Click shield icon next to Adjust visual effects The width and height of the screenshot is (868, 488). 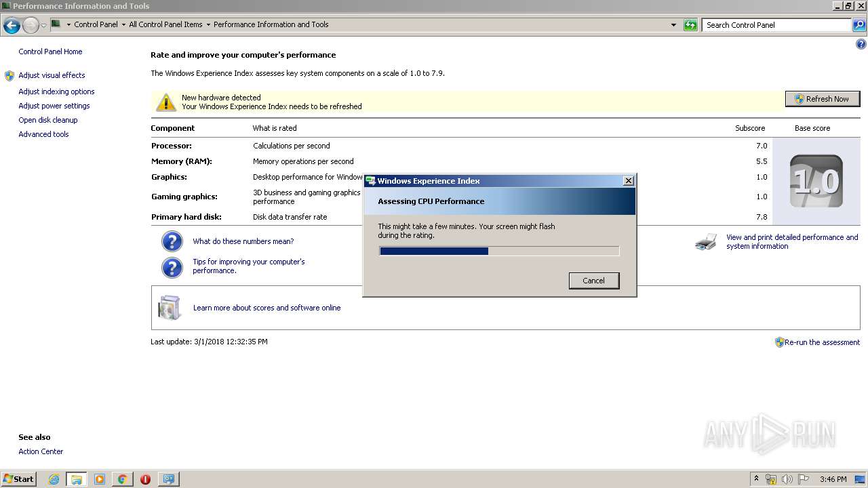[x=9, y=76]
